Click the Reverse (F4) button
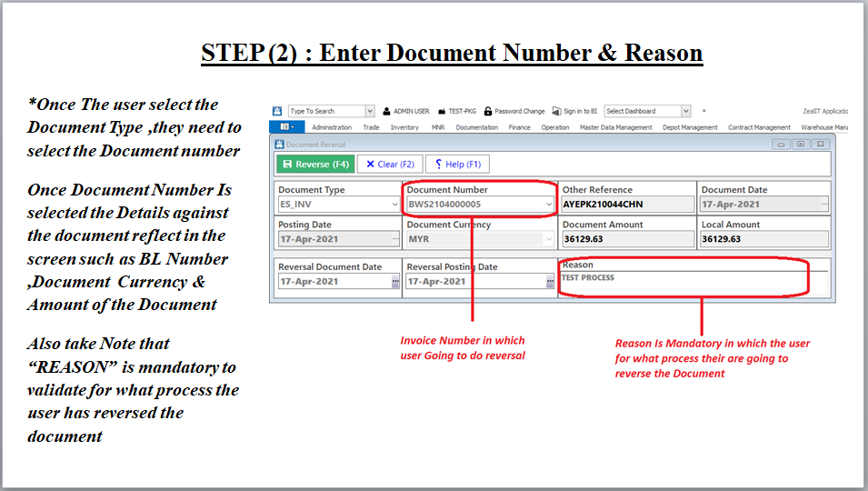 (315, 165)
